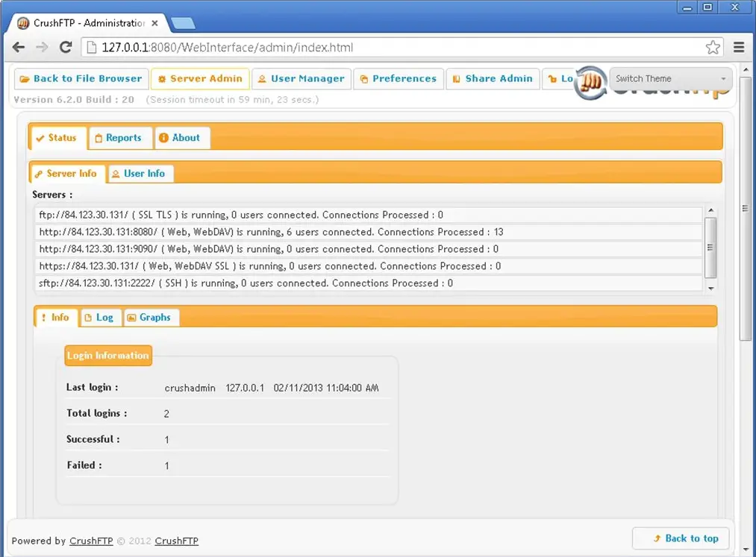Select the sftp://84.123.30.131:2222/ server row
The width and height of the screenshot is (756, 557).
(369, 283)
